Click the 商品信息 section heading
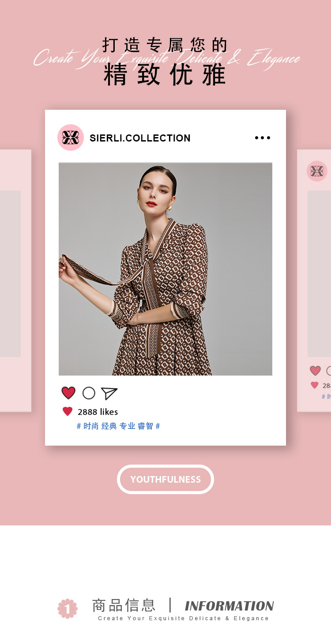The height and width of the screenshot is (644, 331). [124, 605]
